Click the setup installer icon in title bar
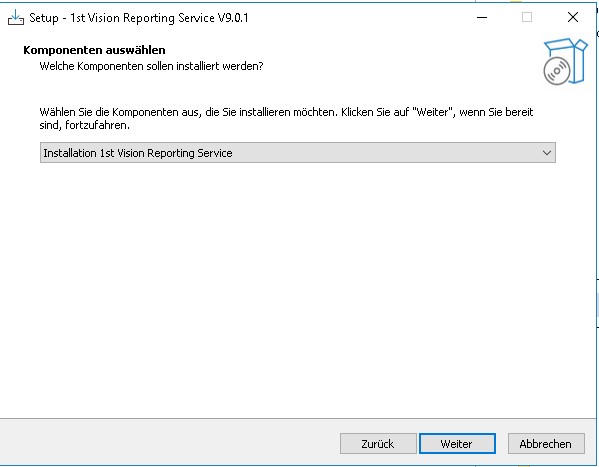599x467 pixels. click(16, 17)
